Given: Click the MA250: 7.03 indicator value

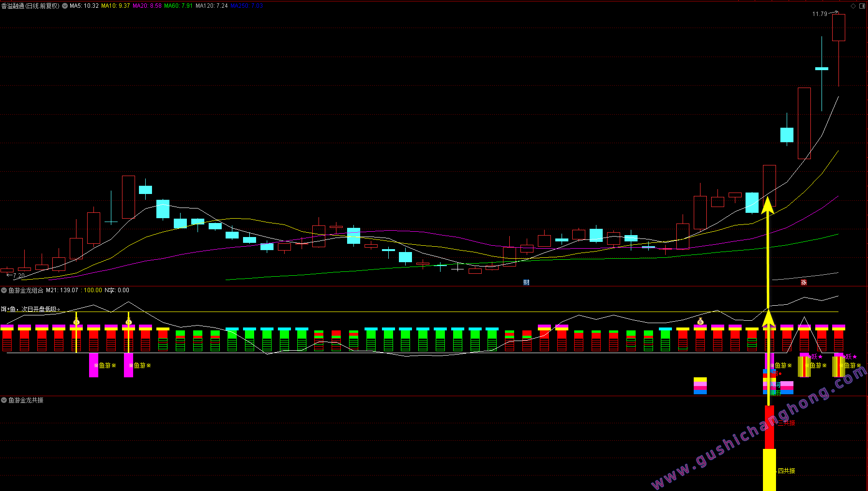Looking at the screenshot, I should click(x=246, y=6).
